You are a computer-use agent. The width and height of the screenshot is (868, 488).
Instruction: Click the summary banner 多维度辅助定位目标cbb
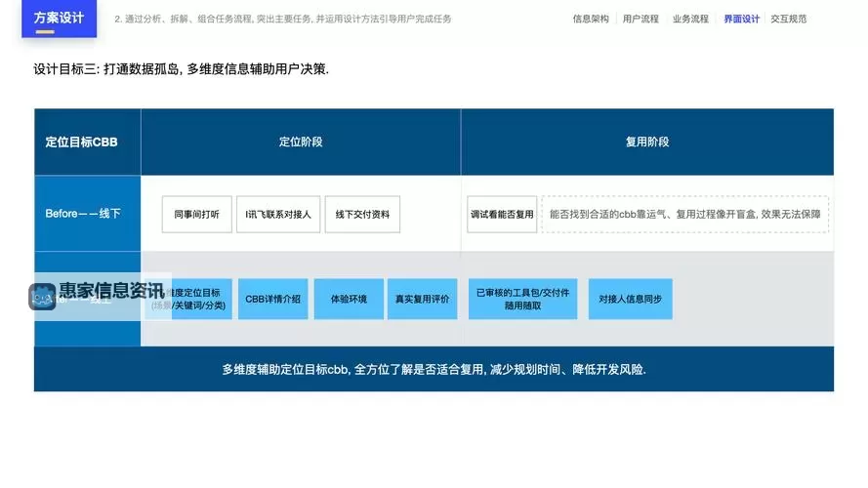point(434,369)
